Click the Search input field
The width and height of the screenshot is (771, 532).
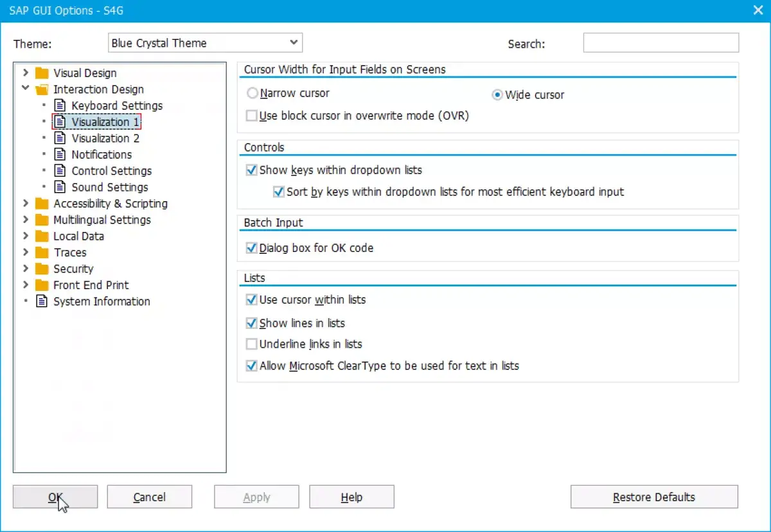[x=661, y=43]
